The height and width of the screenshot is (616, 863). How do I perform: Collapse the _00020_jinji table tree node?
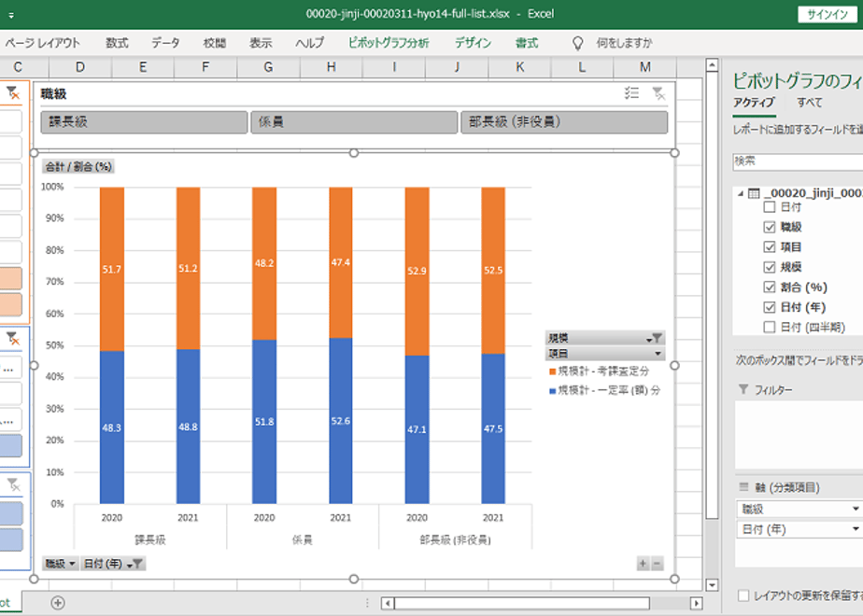click(x=741, y=193)
